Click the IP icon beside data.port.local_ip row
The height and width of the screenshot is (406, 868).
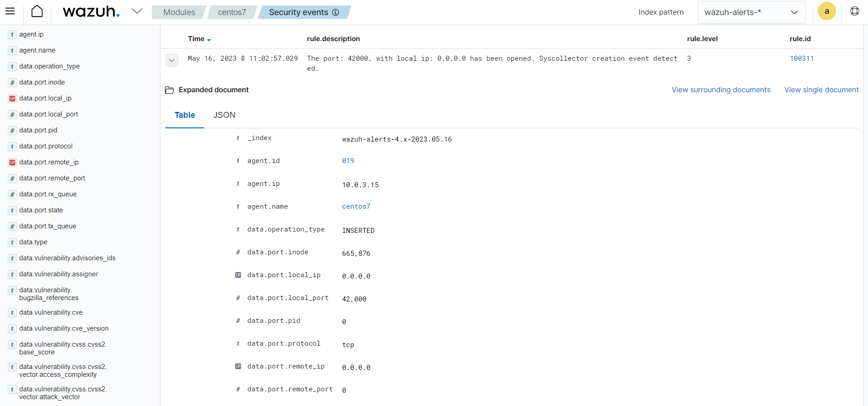coord(238,275)
